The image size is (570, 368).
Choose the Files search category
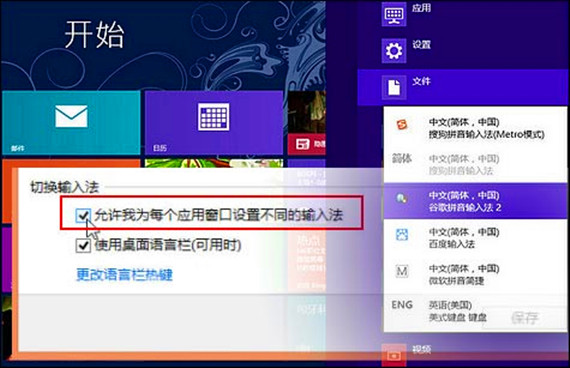463,88
